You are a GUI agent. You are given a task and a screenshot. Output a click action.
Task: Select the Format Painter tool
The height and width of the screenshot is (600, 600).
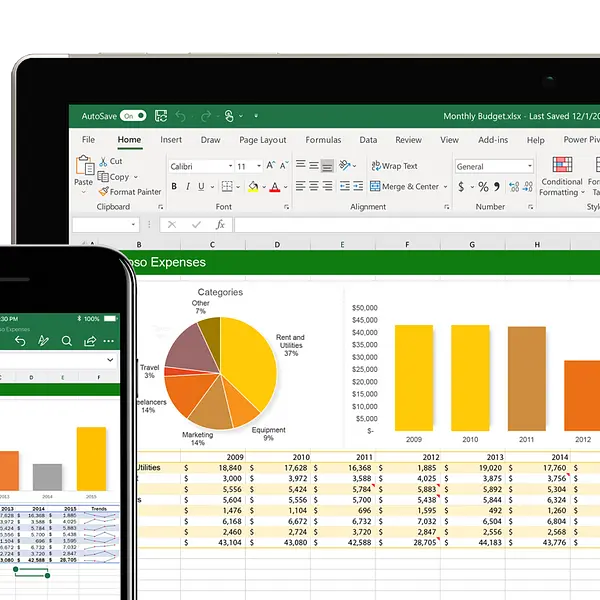pos(130,192)
